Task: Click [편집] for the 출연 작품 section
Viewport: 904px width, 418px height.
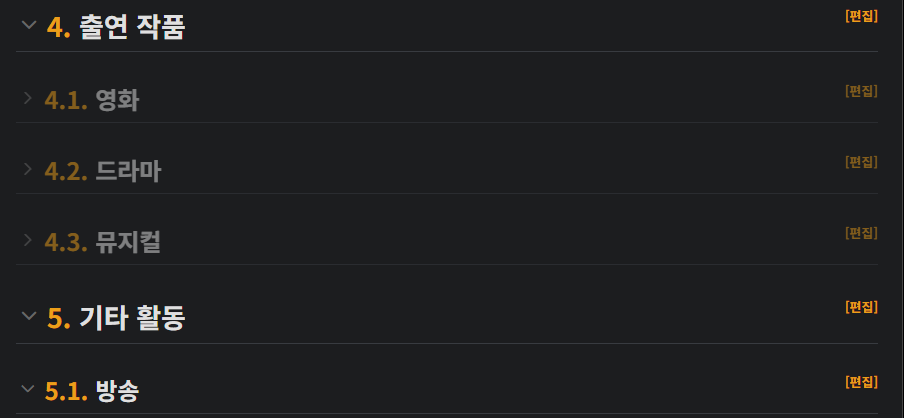Action: pos(861,16)
